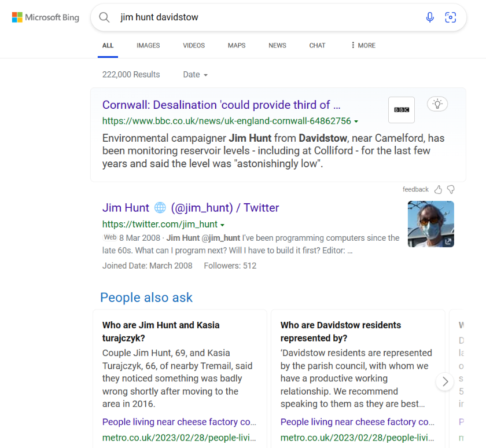Viewport: 486px width, 448px height.
Task: Switch to the MAPS tab
Action: pos(237,46)
